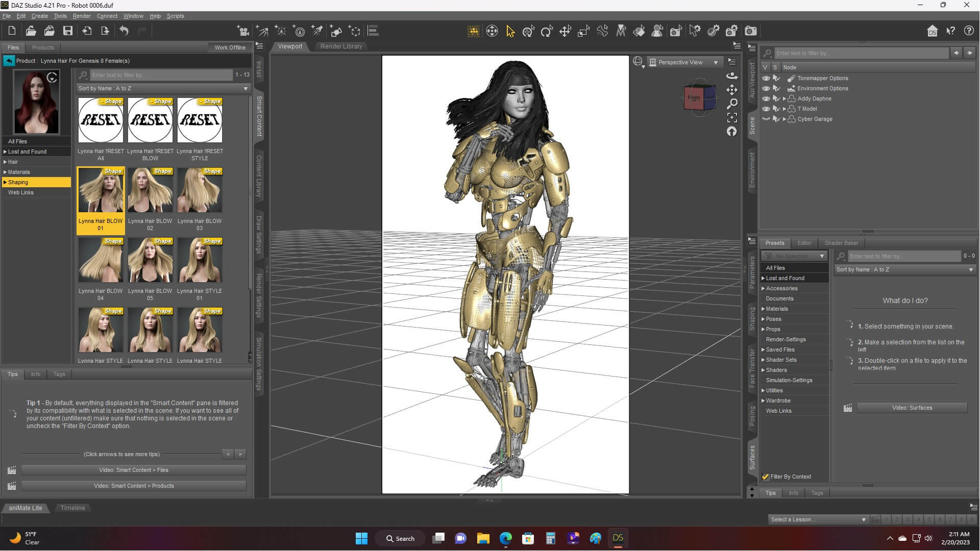The height and width of the screenshot is (551, 980).
Task: Select the Universal manipulator tool
Action: 528,32
